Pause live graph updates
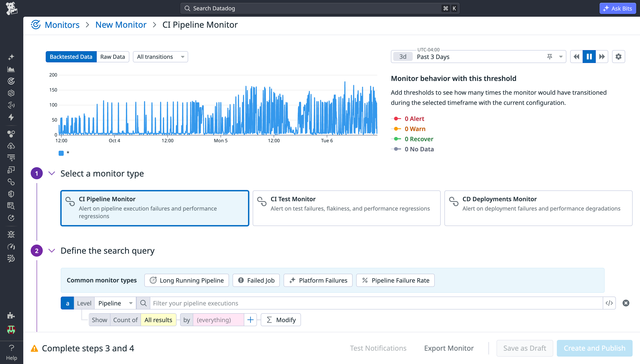The height and width of the screenshot is (364, 640). click(x=589, y=57)
